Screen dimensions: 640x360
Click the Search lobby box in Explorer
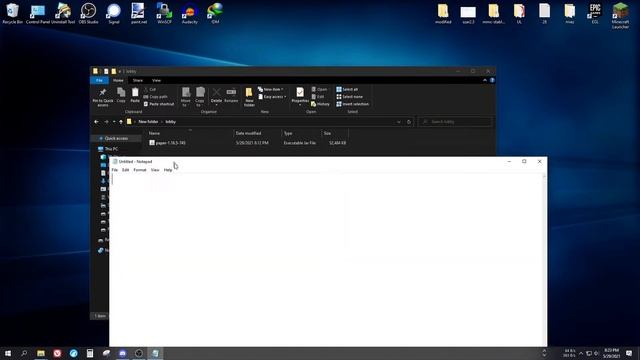pyautogui.click(x=455, y=122)
